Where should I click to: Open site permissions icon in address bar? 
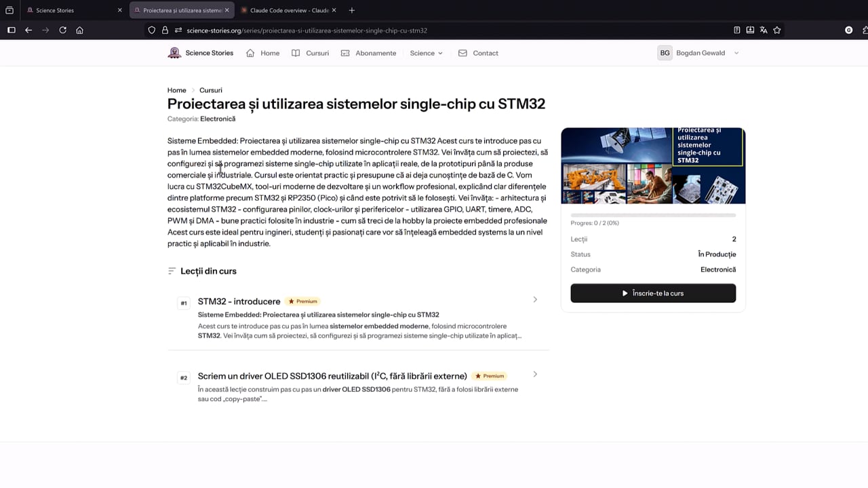pos(178,30)
